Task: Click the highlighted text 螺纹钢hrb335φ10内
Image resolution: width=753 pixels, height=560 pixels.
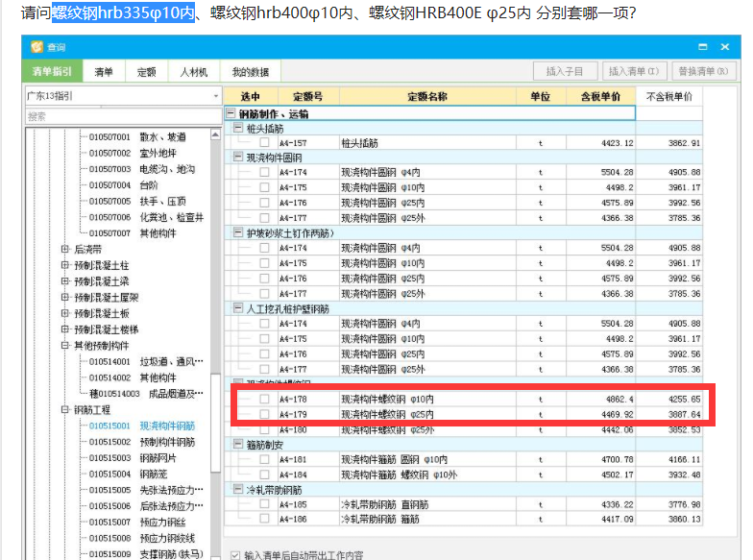Action: 123,12
